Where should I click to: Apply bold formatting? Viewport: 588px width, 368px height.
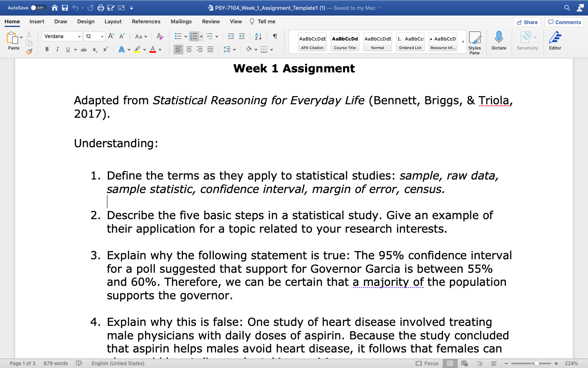(47, 49)
